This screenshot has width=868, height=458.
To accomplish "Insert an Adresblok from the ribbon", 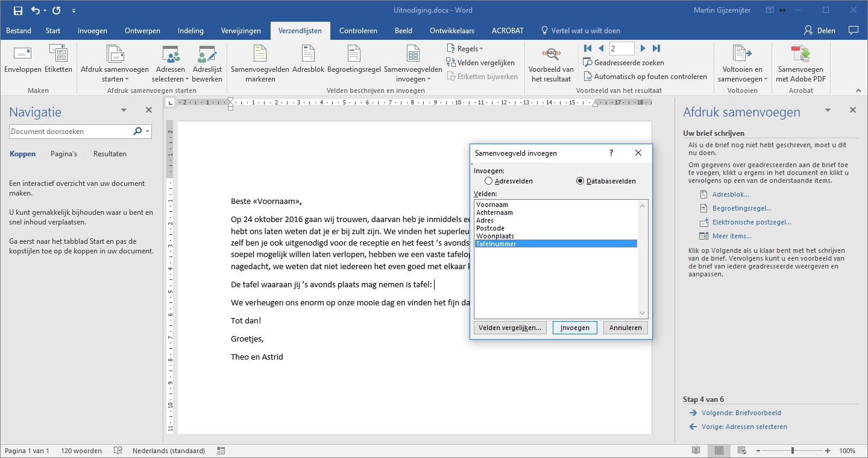I will pos(307,59).
